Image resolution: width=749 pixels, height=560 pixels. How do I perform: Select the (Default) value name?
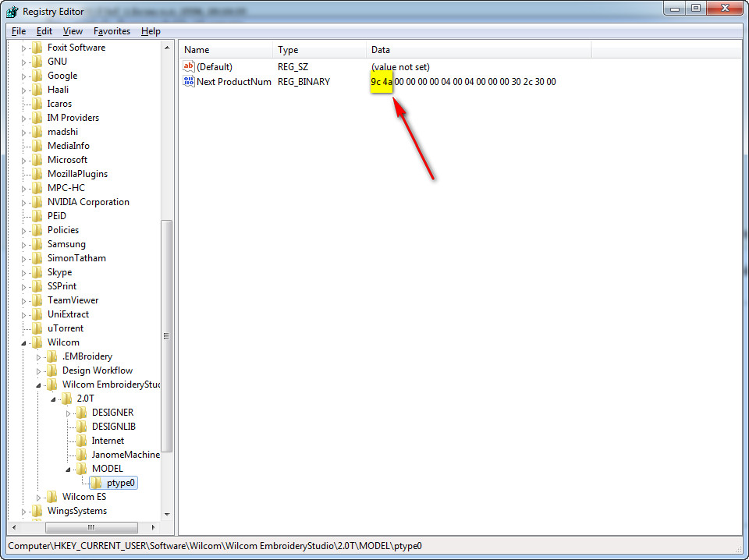click(215, 67)
